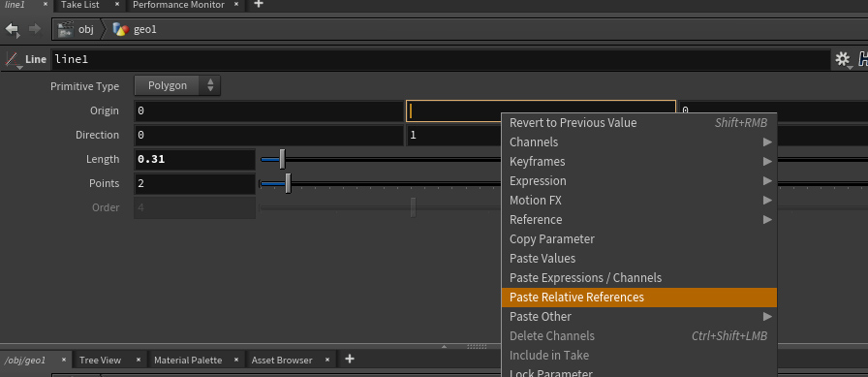Choose Paste Relative References
Viewport: 868px width, 377px height.
638,298
